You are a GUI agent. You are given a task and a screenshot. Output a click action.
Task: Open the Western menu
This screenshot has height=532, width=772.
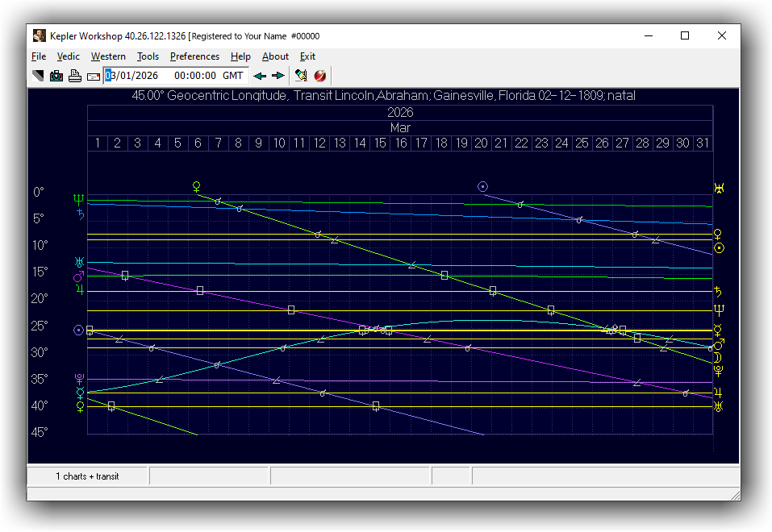(108, 56)
